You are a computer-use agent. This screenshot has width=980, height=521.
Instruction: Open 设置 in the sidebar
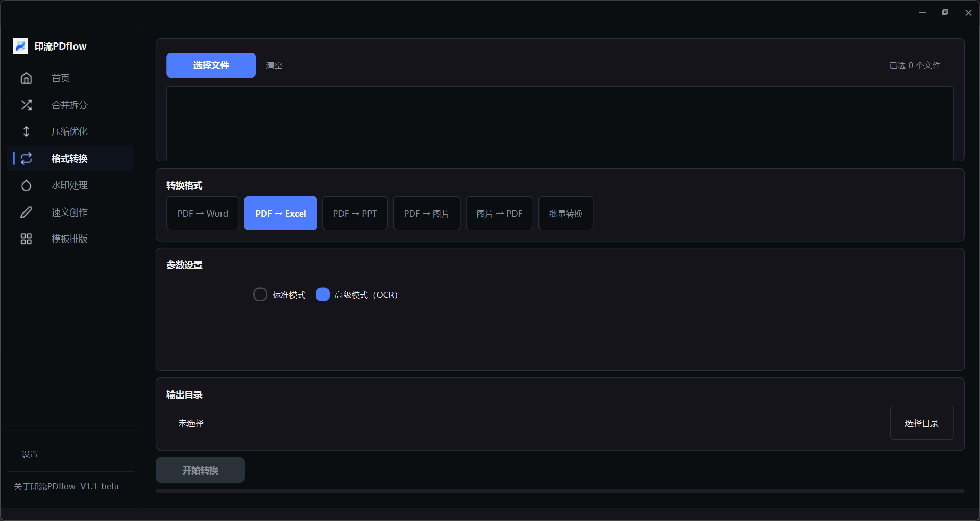coord(30,454)
